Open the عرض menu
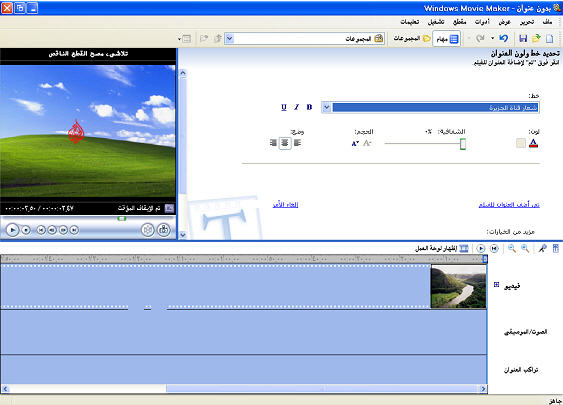Viewport: 563px width, 405px height. tap(504, 22)
